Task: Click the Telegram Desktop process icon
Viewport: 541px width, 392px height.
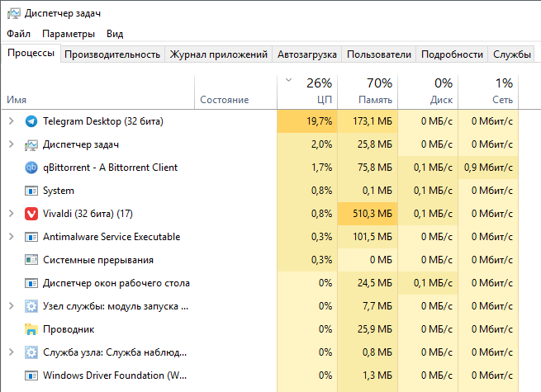Action: (31, 121)
